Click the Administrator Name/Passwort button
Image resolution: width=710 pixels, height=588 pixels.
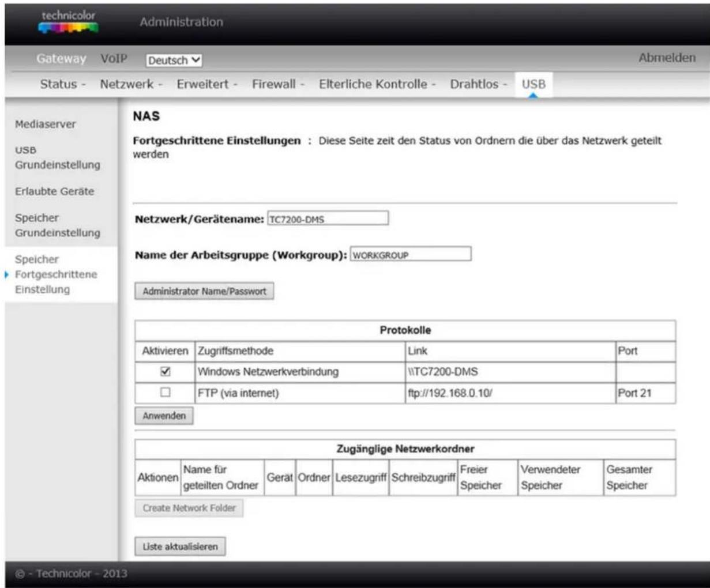click(204, 291)
